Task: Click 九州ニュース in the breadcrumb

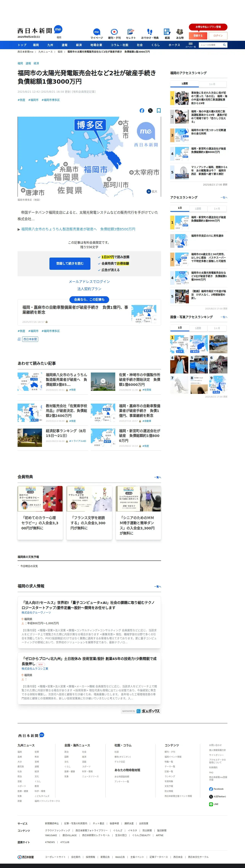Action: click(45, 52)
